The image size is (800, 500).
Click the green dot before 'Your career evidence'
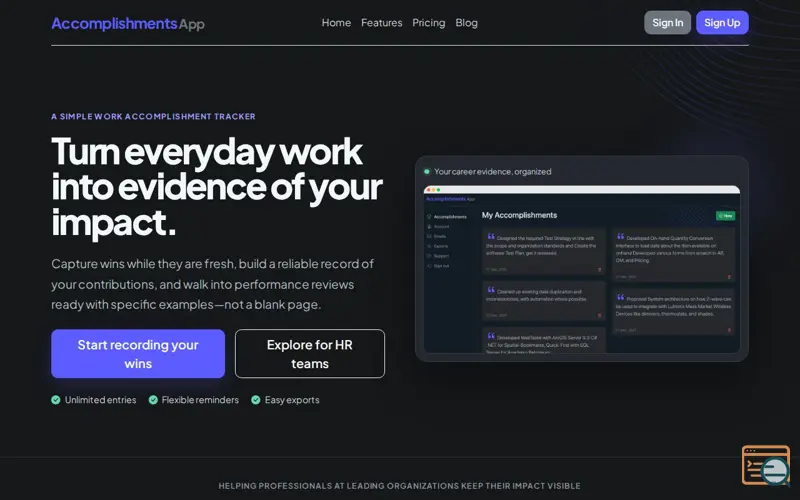(427, 171)
